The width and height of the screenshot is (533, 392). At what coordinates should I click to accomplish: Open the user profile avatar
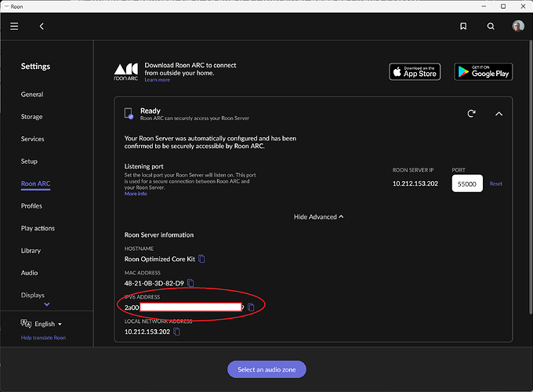tap(518, 26)
